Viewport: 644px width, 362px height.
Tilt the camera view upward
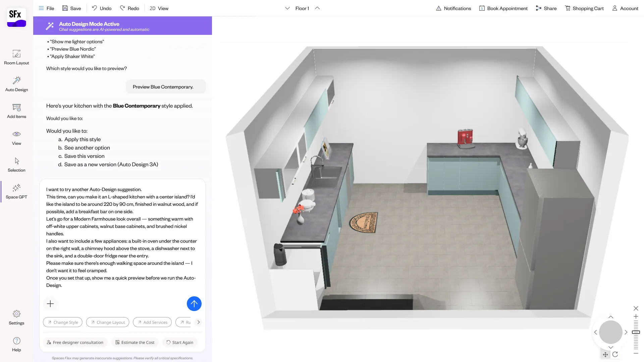pyautogui.click(x=611, y=317)
